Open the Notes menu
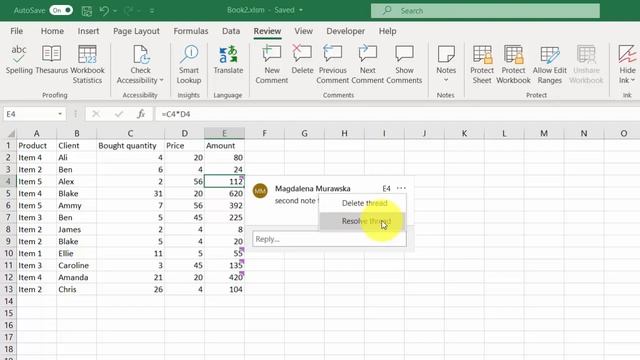Image resolution: width=640 pixels, height=360 pixels. [446, 64]
